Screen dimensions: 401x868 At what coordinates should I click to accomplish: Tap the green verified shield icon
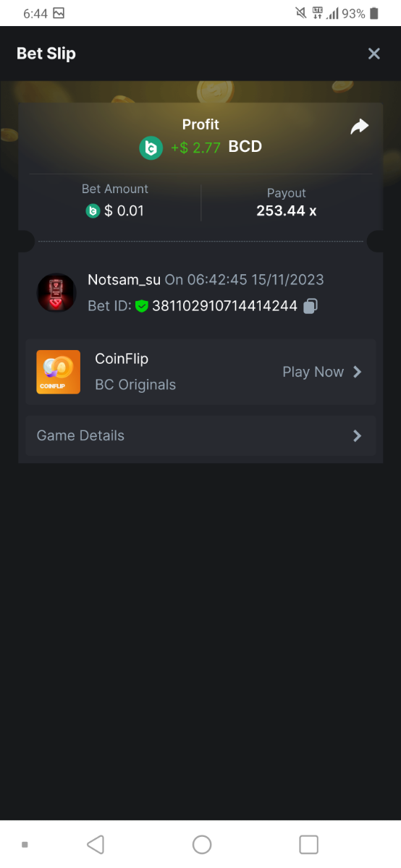pyautogui.click(x=142, y=306)
